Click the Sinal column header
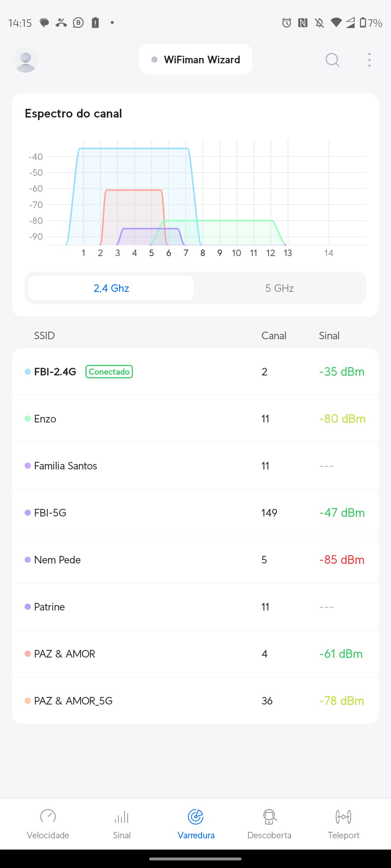 tap(329, 336)
